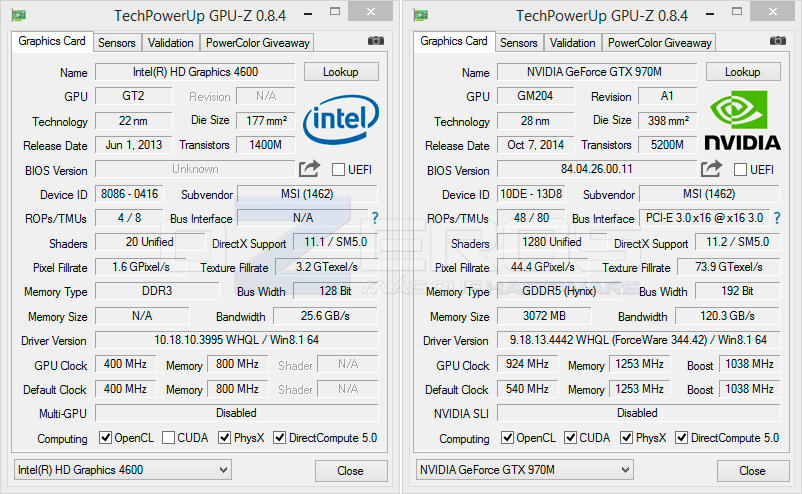Switch to Sensors tab in Intel window
This screenshot has width=802, height=494.
(117, 43)
